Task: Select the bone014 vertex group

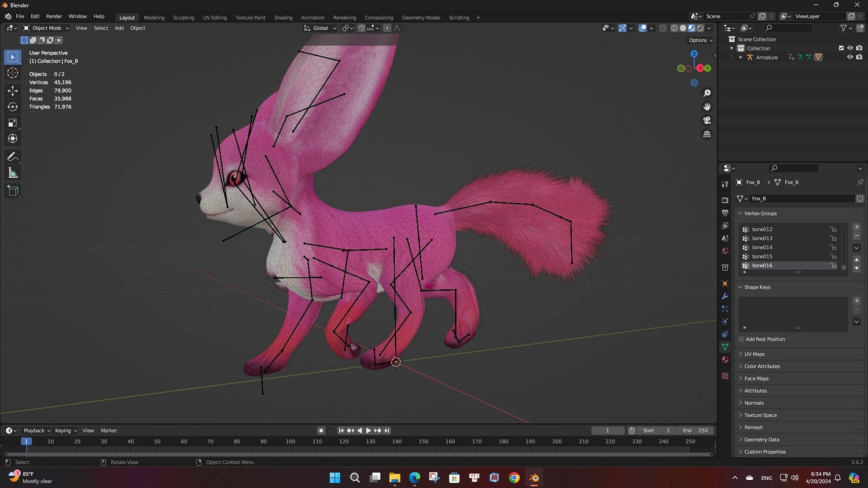Action: click(x=789, y=247)
